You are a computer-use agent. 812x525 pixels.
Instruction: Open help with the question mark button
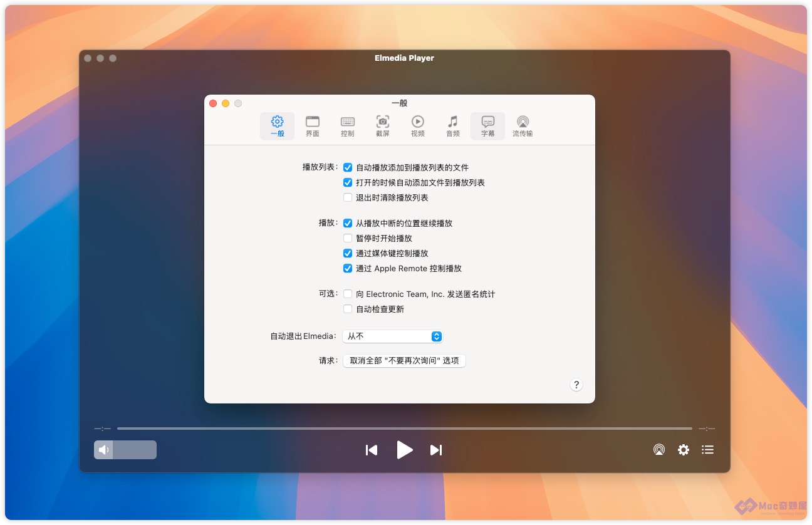tap(576, 385)
